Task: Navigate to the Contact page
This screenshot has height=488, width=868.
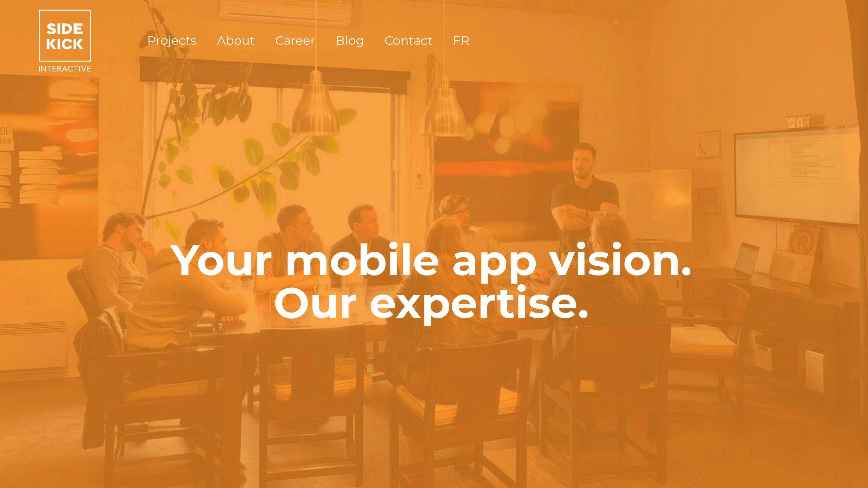Action: (x=408, y=41)
